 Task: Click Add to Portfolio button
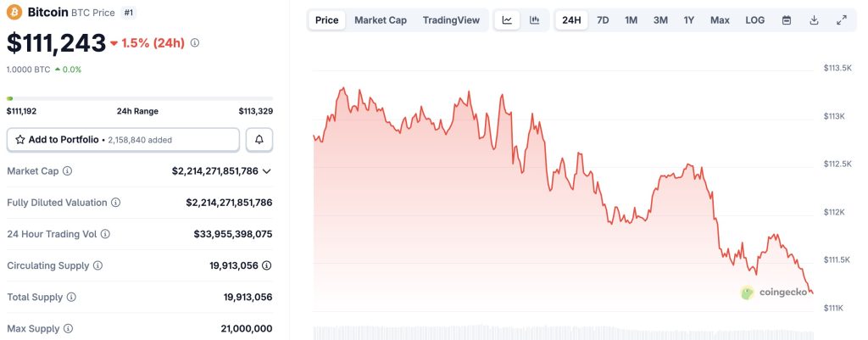(123, 139)
